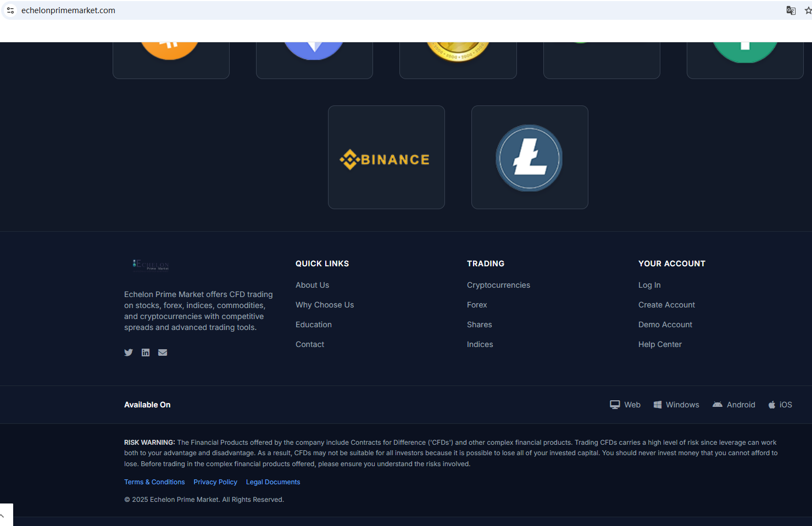Screen dimensions: 812x526
Task: Click the Echelon Prime Market footer logo
Action: coord(151,265)
